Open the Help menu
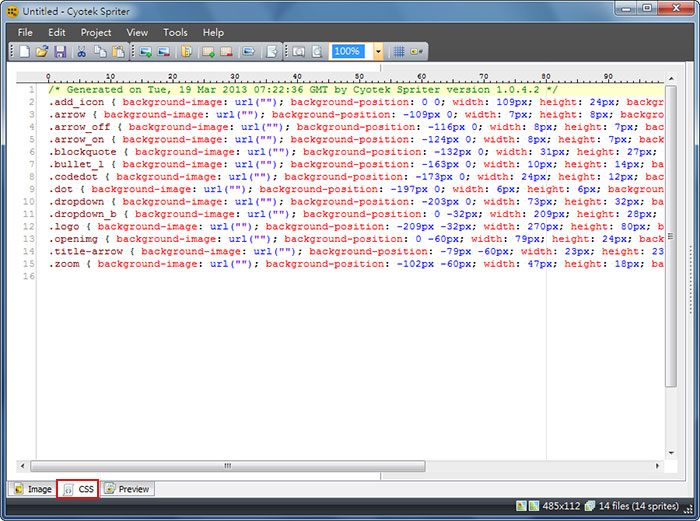This screenshot has width=700, height=521. tap(213, 33)
